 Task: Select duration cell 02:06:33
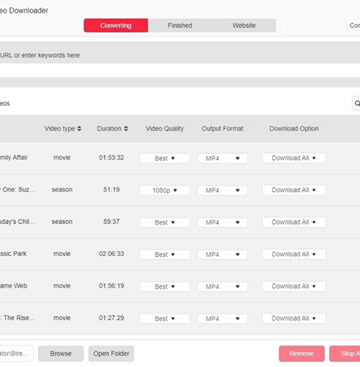click(111, 254)
